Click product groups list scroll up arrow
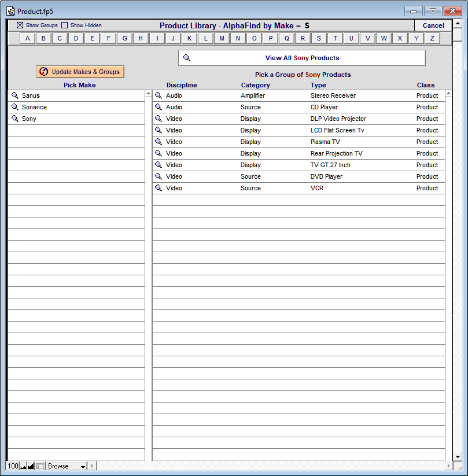 (448, 94)
